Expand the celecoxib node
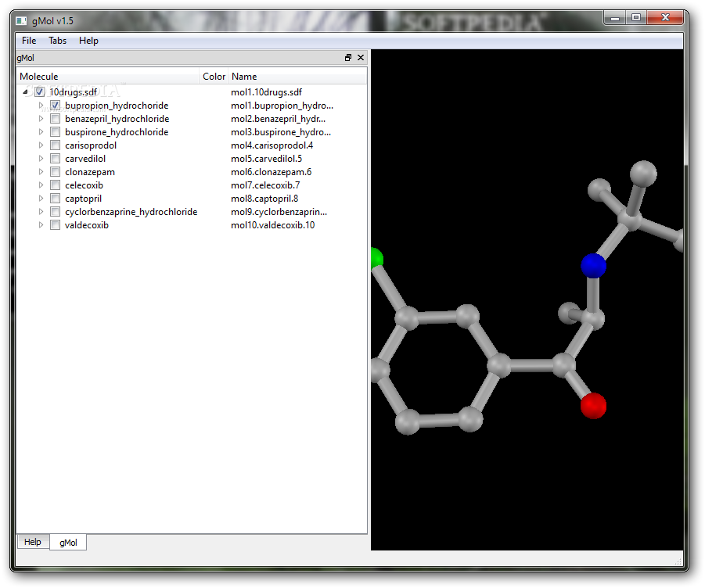Viewport: 705px width, 588px height. click(41, 185)
